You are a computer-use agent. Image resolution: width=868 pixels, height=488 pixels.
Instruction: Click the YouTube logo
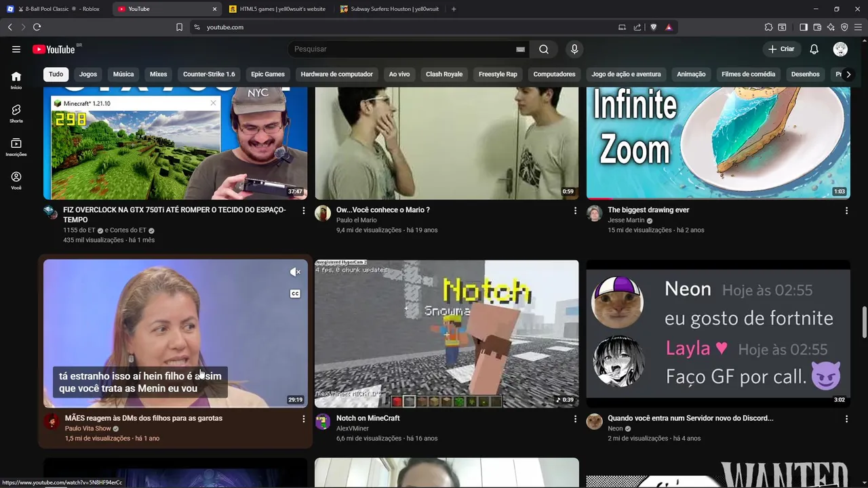[x=53, y=49]
